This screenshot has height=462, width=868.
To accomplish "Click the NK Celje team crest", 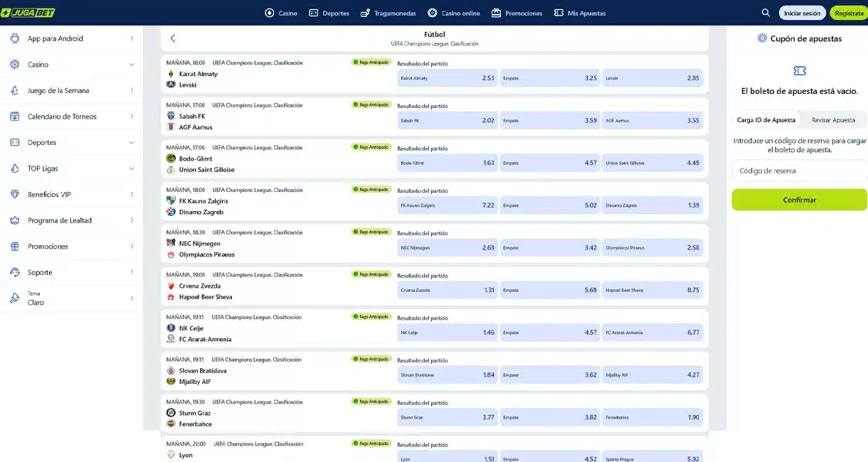I will pyautogui.click(x=171, y=328).
